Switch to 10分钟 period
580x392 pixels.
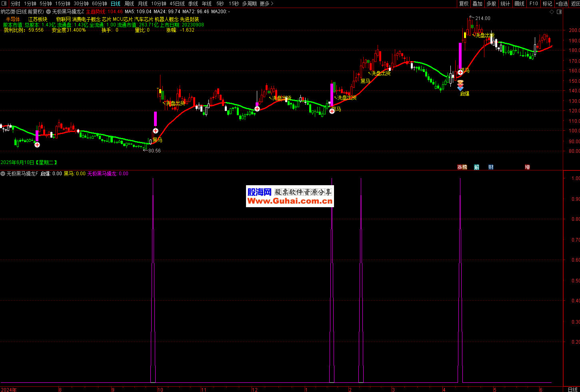[x=158, y=4]
